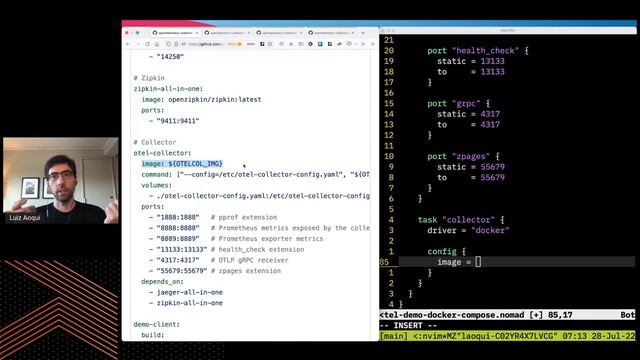Go back in the browser toolbar
640x360 pixels.
(128, 44)
